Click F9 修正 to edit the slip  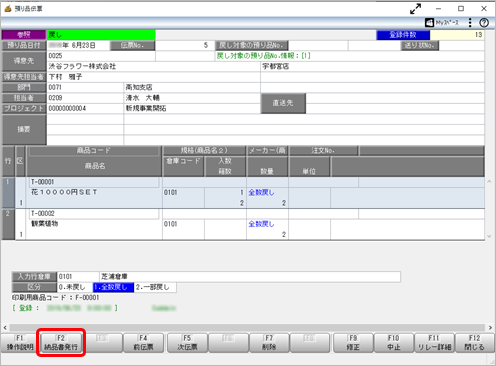pyautogui.click(x=353, y=343)
